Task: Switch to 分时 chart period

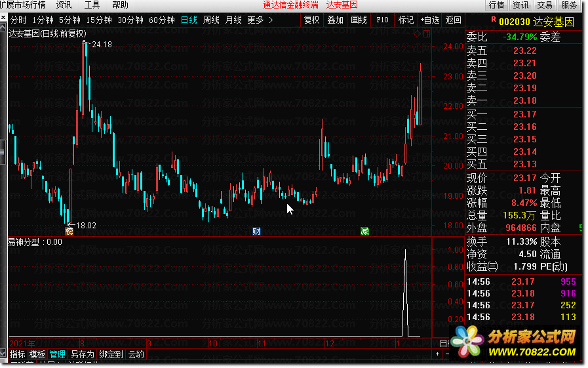Action: pos(18,20)
